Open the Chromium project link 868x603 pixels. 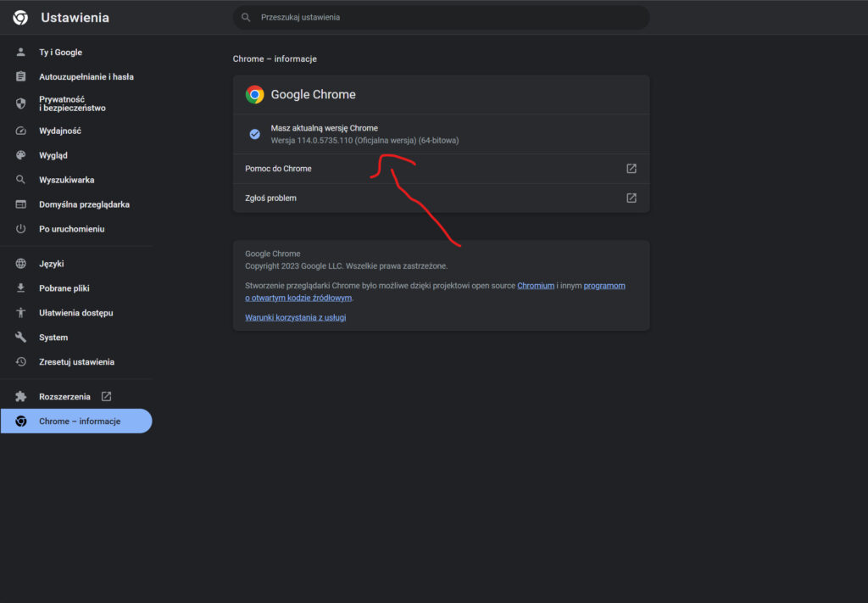point(536,286)
